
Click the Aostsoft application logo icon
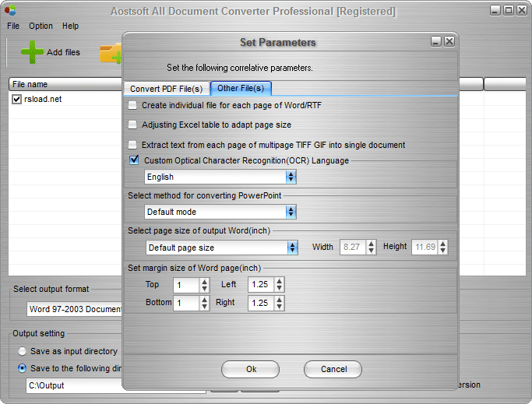point(10,11)
